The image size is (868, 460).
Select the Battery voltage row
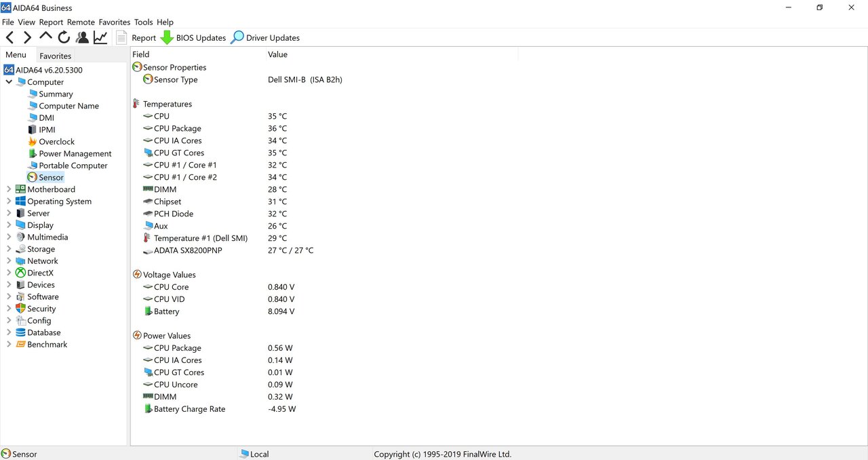[219, 311]
